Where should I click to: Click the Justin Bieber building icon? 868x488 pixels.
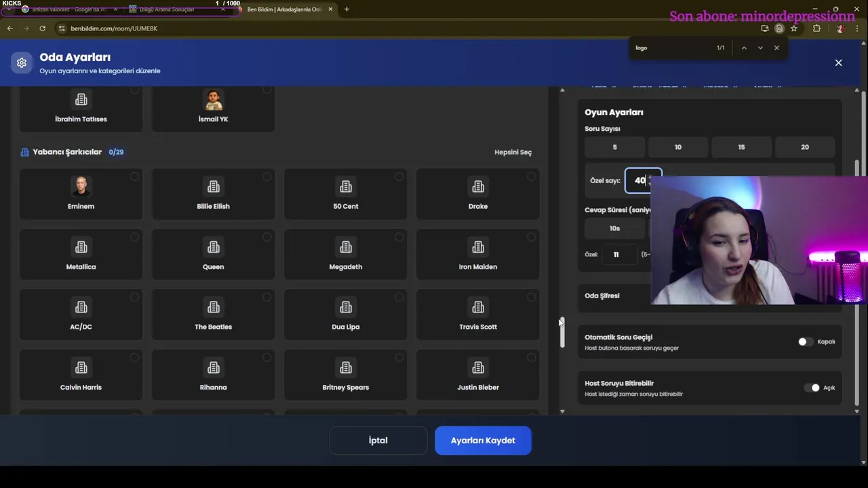pyautogui.click(x=478, y=367)
